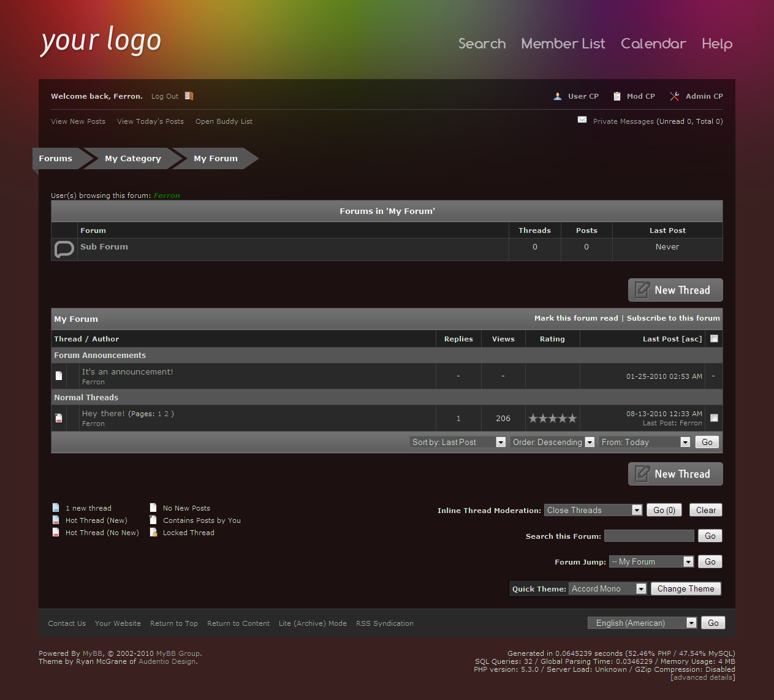Click the Mod CP clipboard icon
This screenshot has width=774, height=700.
click(617, 96)
